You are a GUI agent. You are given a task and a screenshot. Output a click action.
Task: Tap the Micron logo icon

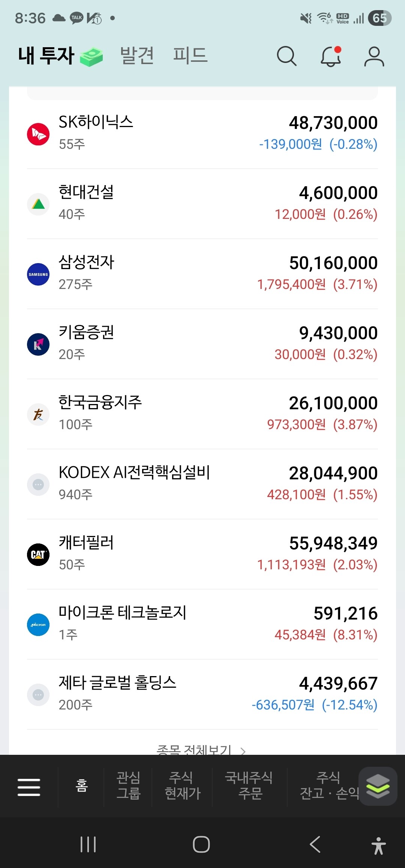(38, 624)
